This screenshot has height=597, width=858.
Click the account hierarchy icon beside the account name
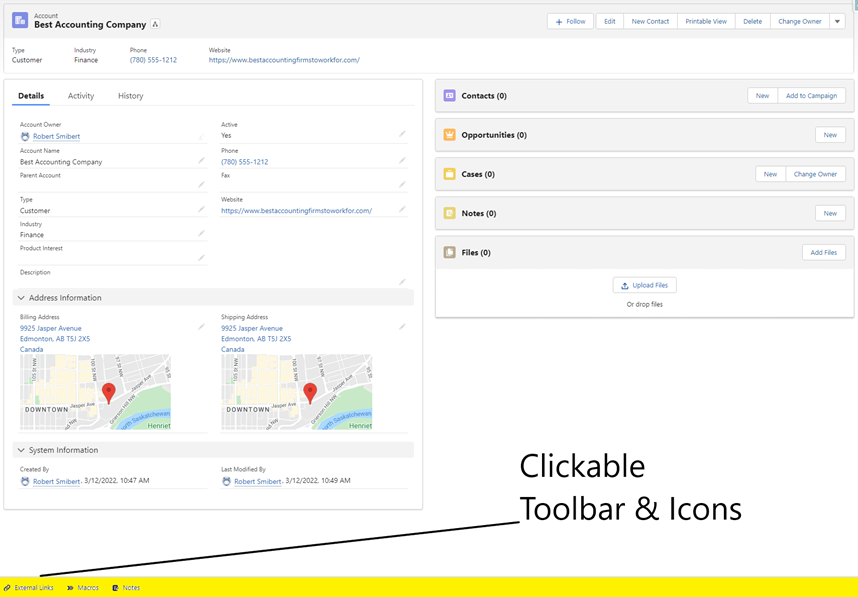155,24
